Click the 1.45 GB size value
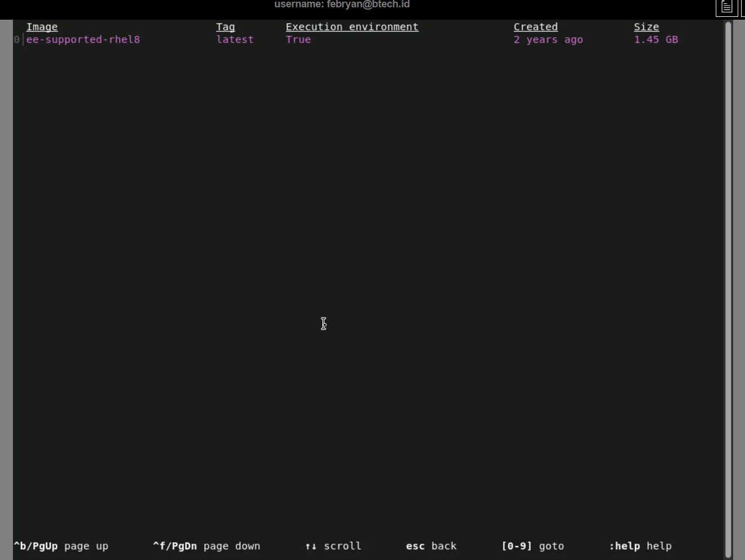Screen dimensions: 745x560 pos(656,40)
